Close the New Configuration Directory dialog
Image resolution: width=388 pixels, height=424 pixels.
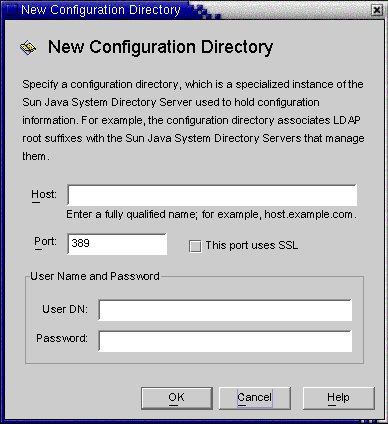[377, 10]
